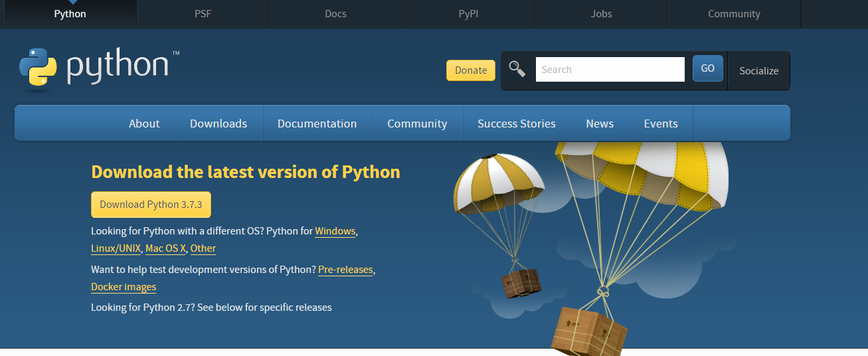Follow the Linux/UNIX link
Screen dimensions: 868x356
[x=116, y=248]
